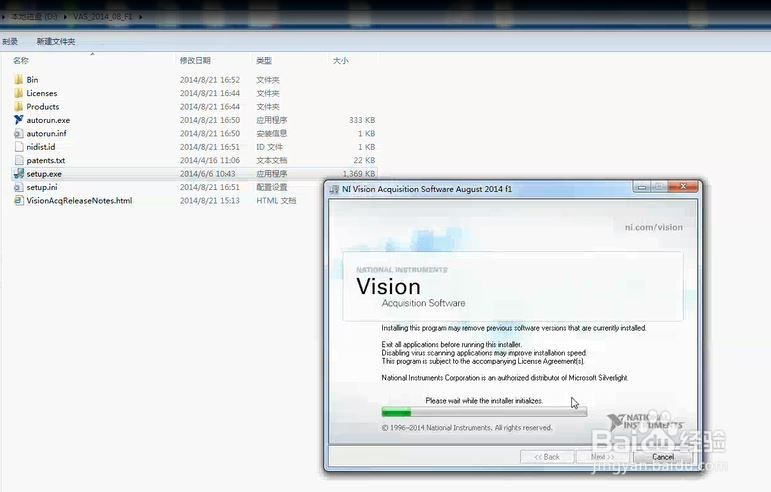Click the << Back button in the installer

coord(547,457)
